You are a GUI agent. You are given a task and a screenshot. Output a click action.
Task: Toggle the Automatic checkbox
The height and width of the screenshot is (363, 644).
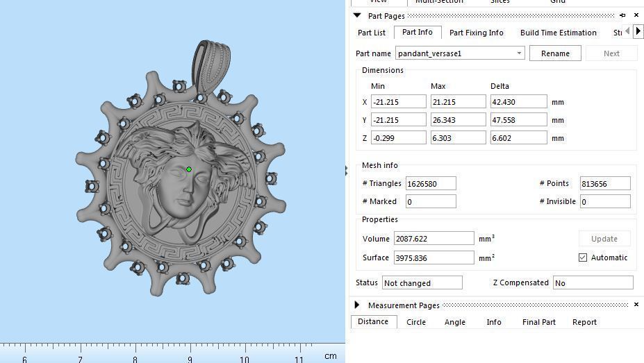tap(583, 258)
